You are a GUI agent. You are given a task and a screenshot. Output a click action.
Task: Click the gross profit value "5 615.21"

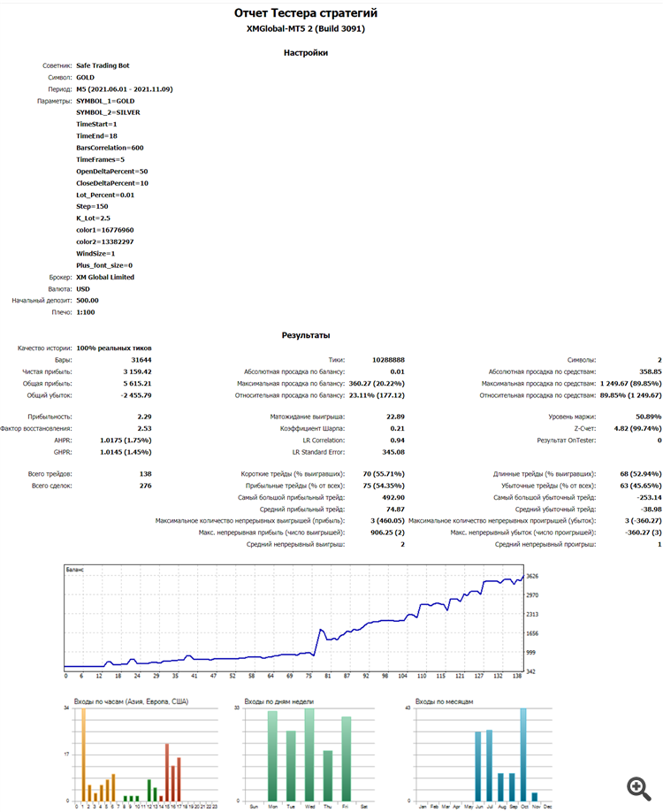click(137, 384)
